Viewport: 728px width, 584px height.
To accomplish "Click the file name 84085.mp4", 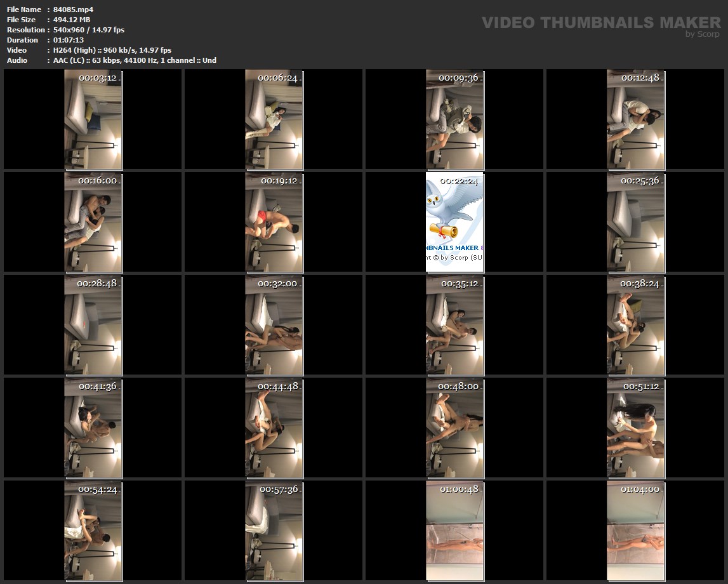I will click(73, 10).
